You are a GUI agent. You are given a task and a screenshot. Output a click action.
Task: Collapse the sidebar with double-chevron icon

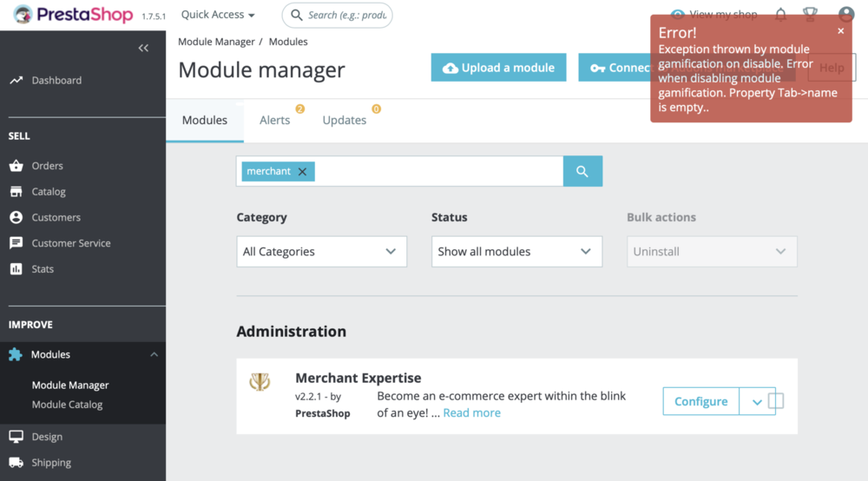point(143,48)
